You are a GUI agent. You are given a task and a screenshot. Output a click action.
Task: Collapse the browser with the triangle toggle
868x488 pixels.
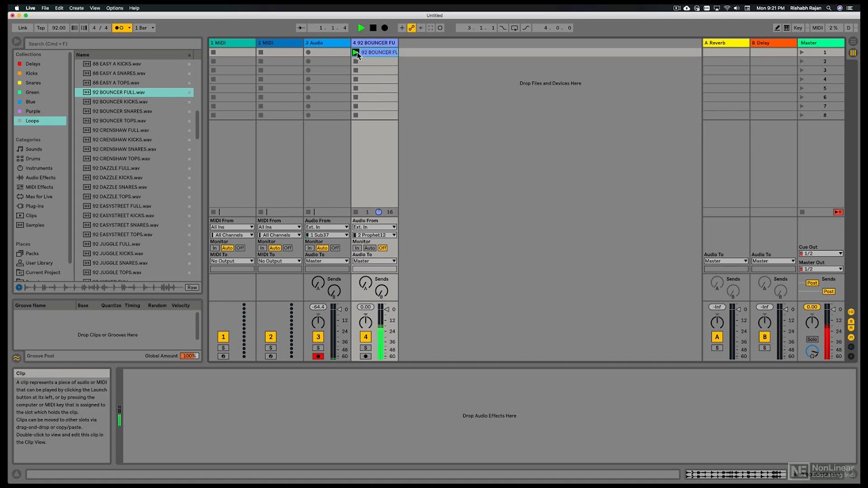coord(17,42)
